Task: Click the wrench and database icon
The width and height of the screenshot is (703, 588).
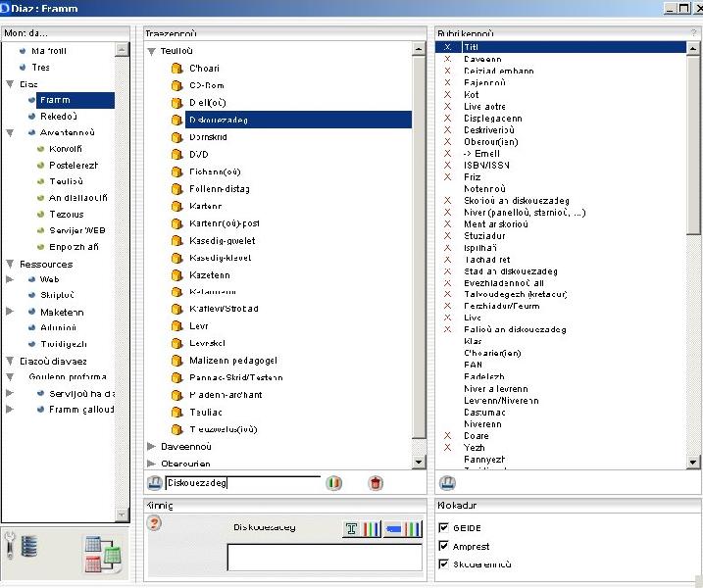Action: pos(22,545)
